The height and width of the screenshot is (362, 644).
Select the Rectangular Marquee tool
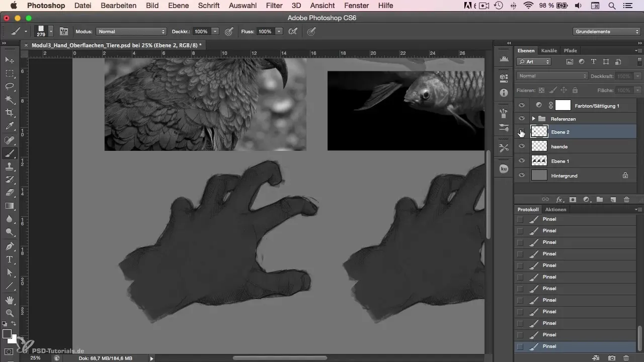[x=10, y=73]
